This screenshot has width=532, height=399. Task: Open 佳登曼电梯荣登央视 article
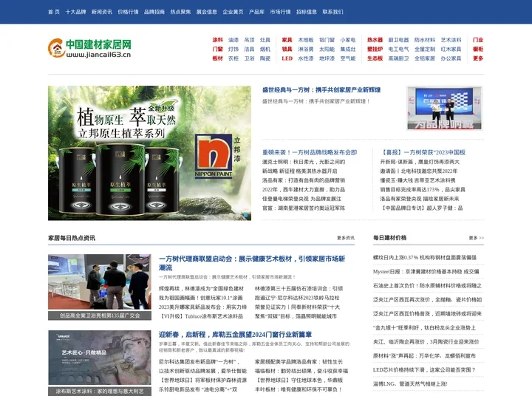point(301,199)
